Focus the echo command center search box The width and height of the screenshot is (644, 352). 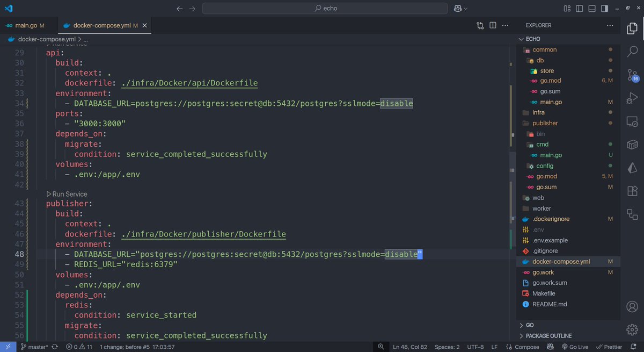point(325,9)
